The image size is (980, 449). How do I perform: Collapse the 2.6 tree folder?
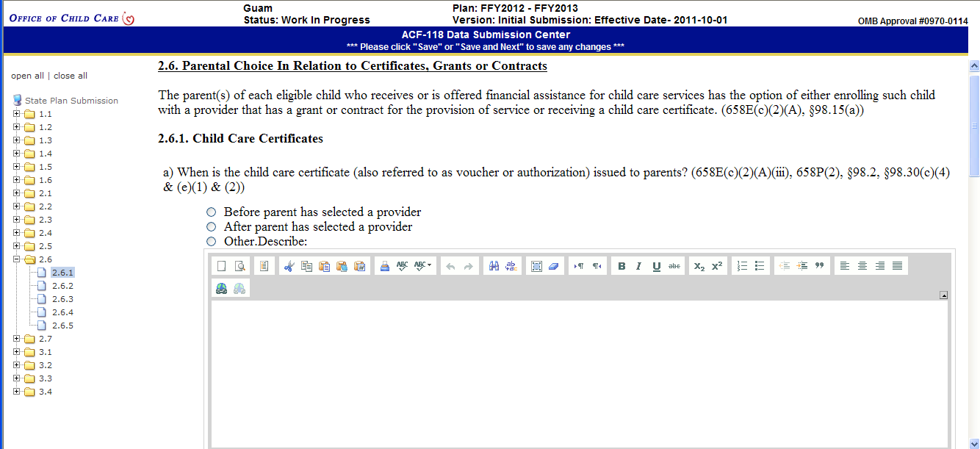[17, 259]
